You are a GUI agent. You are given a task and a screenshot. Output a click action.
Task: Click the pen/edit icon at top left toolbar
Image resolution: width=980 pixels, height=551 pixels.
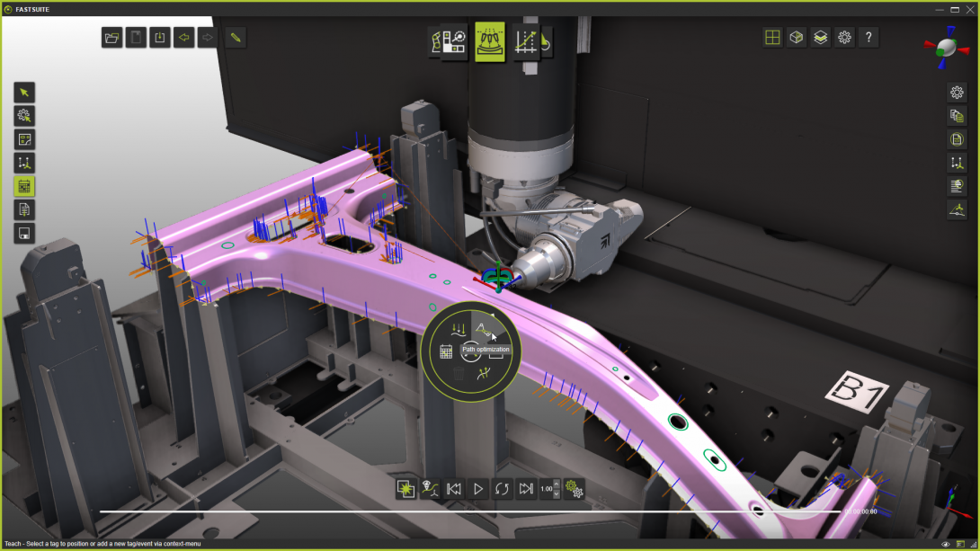coord(234,37)
